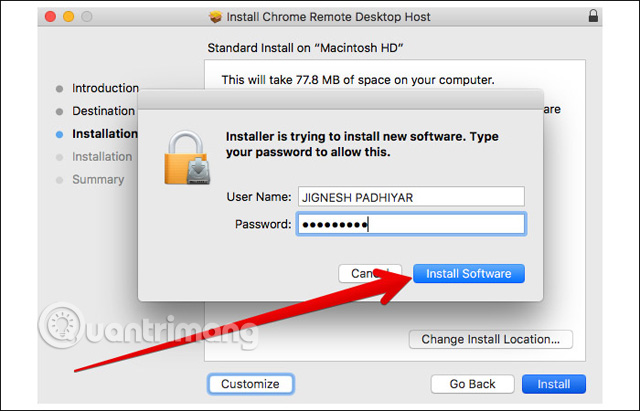This screenshot has width=640, height=411.
Task: Select the User Name text field
Action: point(411,197)
